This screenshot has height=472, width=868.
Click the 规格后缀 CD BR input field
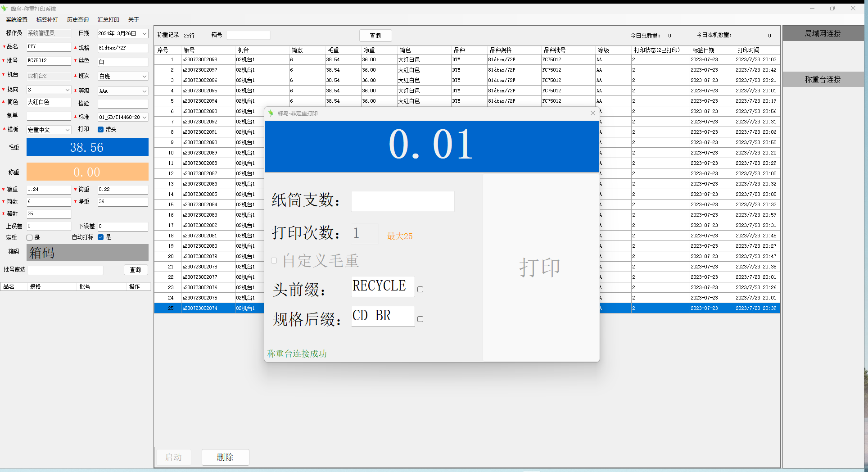click(x=383, y=316)
